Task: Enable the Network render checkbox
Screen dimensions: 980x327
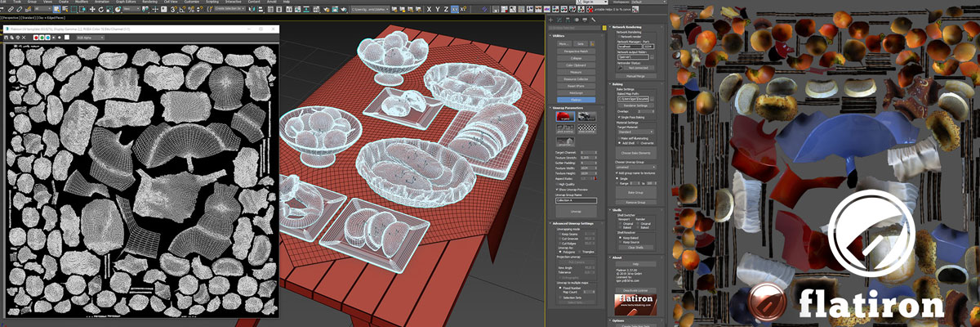Action: (619, 37)
